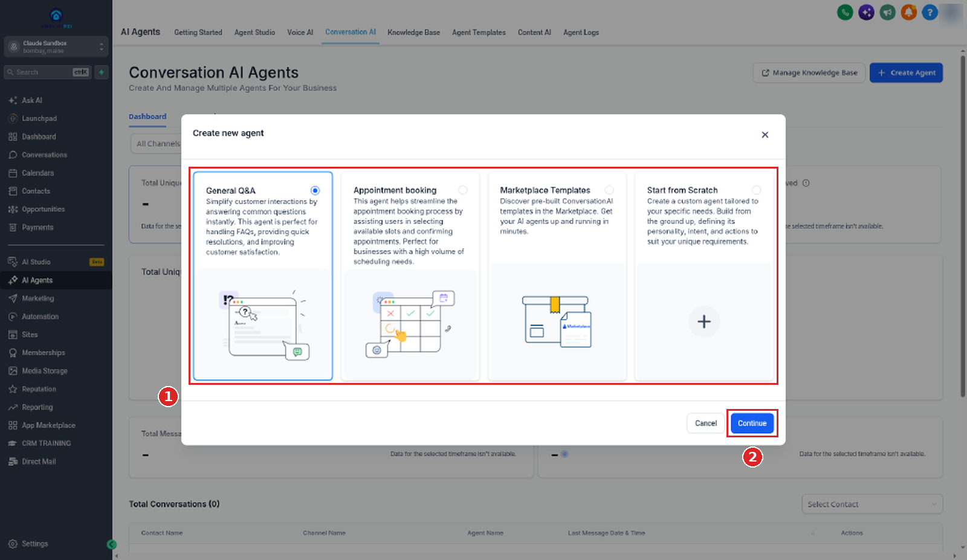Image resolution: width=967 pixels, height=560 pixels.
Task: Open Calendars in sidebar
Action: [x=37, y=173]
